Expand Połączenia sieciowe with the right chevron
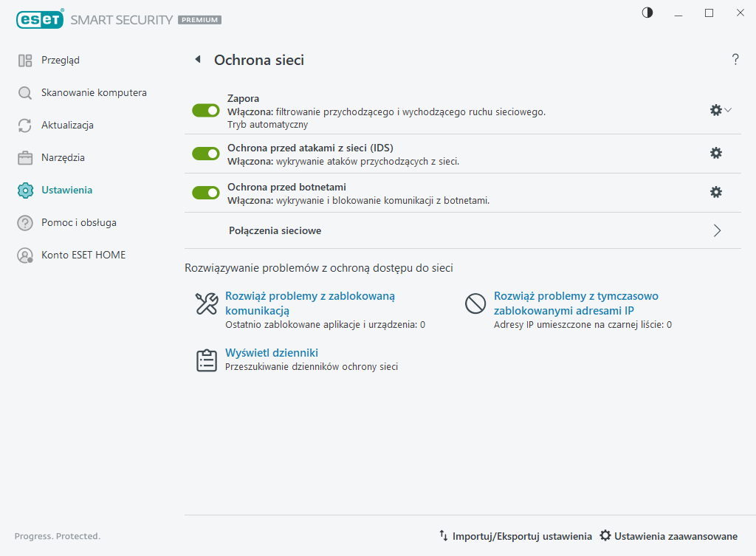The height and width of the screenshot is (556, 756). click(x=717, y=230)
